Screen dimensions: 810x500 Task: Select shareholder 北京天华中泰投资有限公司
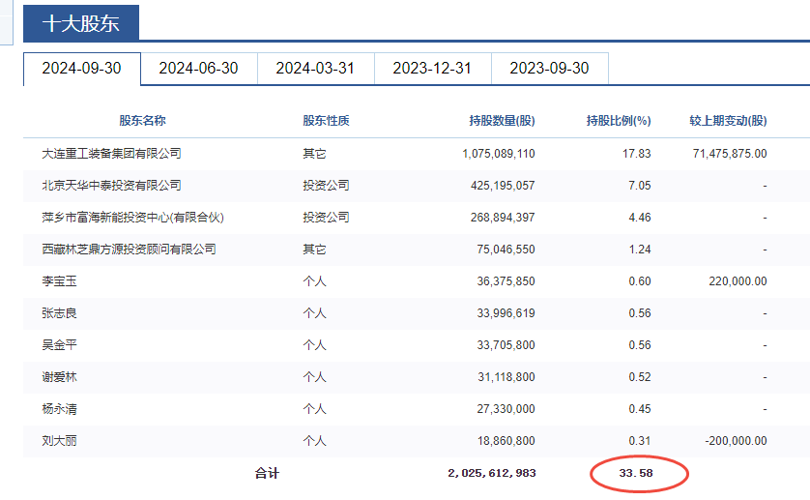coord(112,185)
